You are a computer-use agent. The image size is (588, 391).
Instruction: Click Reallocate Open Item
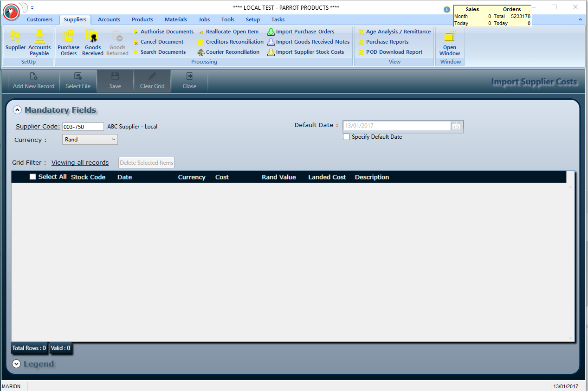point(228,32)
